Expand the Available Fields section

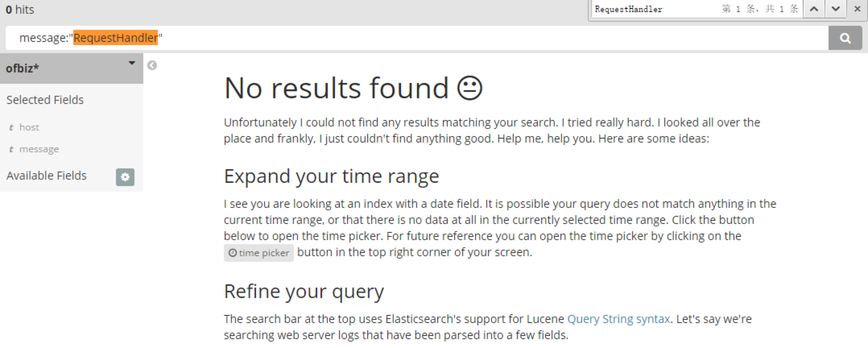click(x=46, y=176)
